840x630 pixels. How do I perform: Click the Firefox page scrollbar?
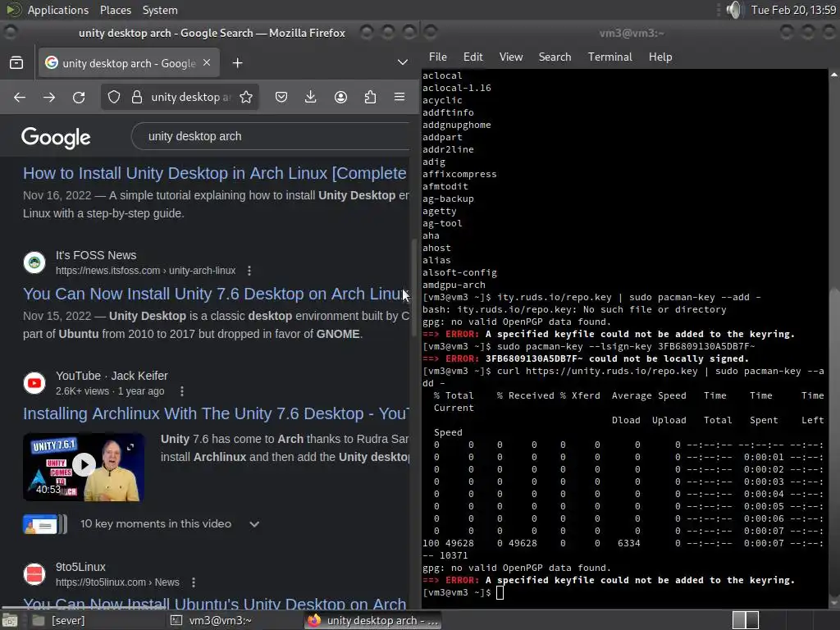[x=413, y=286]
